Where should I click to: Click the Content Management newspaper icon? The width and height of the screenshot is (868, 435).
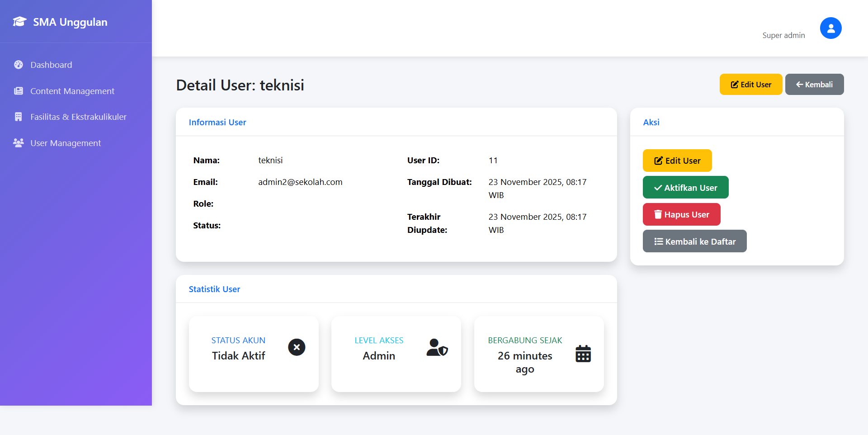(19, 91)
